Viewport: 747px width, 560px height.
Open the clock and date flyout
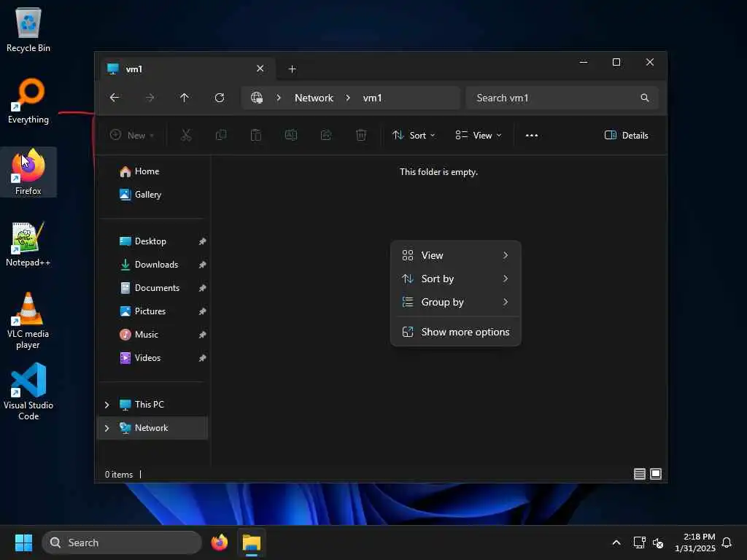click(x=695, y=542)
